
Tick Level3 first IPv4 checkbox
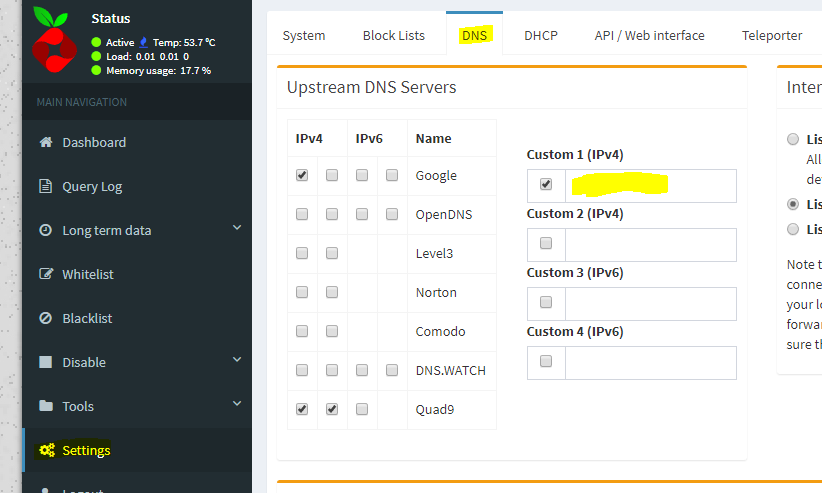(x=302, y=253)
